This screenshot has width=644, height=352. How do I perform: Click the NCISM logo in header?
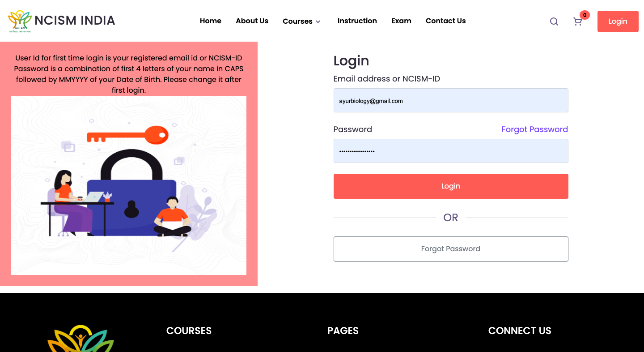[20, 21]
